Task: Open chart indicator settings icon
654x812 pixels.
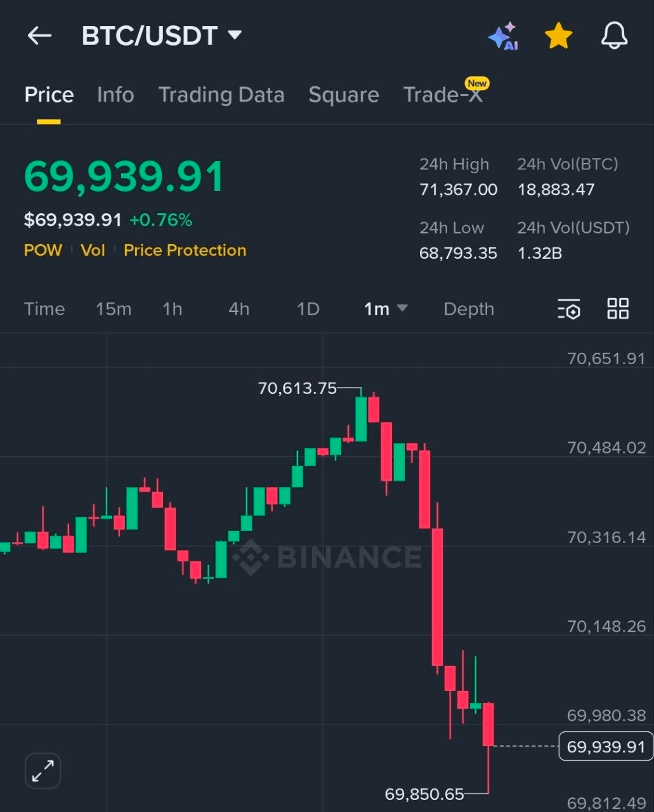Action: pos(569,310)
